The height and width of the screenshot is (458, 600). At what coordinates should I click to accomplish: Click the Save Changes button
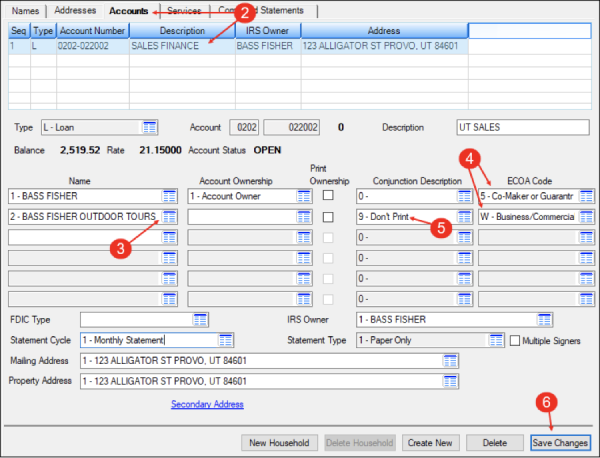560,443
